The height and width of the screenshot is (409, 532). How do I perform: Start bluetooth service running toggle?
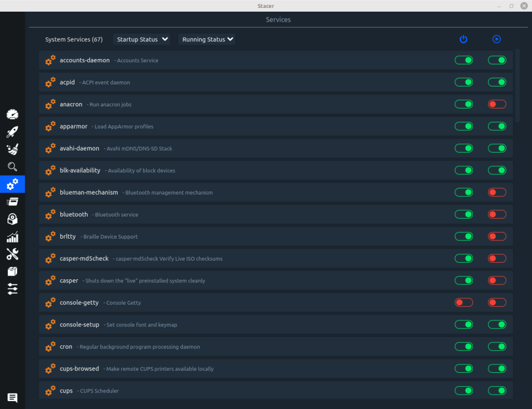[497, 214]
